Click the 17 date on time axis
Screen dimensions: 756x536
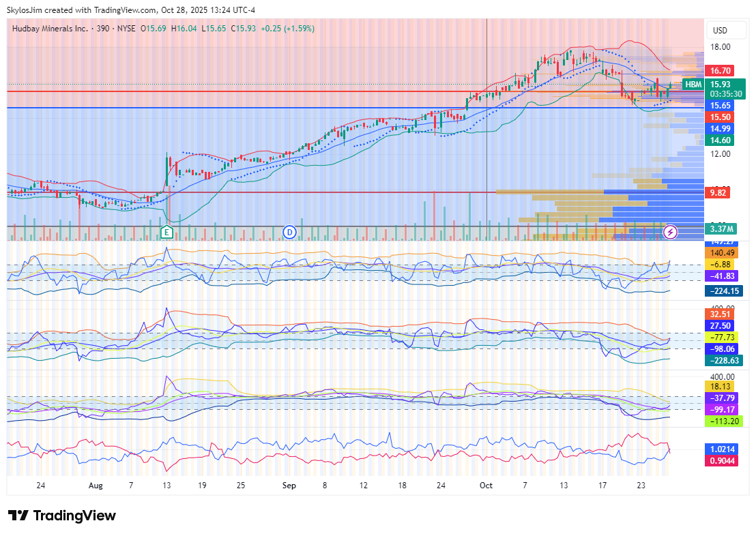602,486
